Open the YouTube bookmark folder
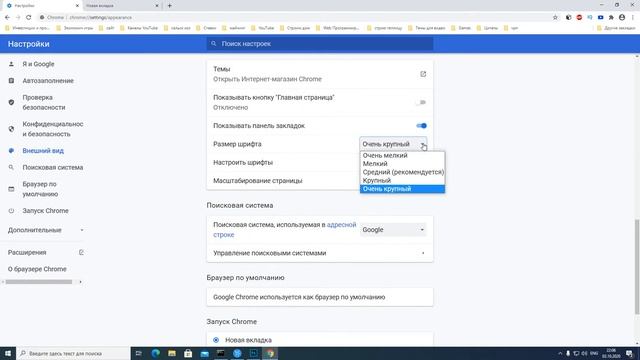The width and height of the screenshot is (640, 360). click(262, 28)
